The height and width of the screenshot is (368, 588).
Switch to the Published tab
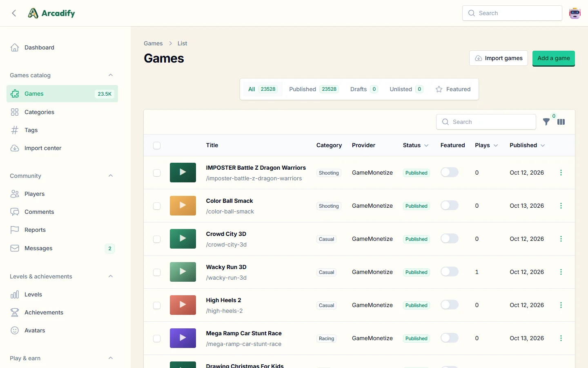[x=314, y=89]
